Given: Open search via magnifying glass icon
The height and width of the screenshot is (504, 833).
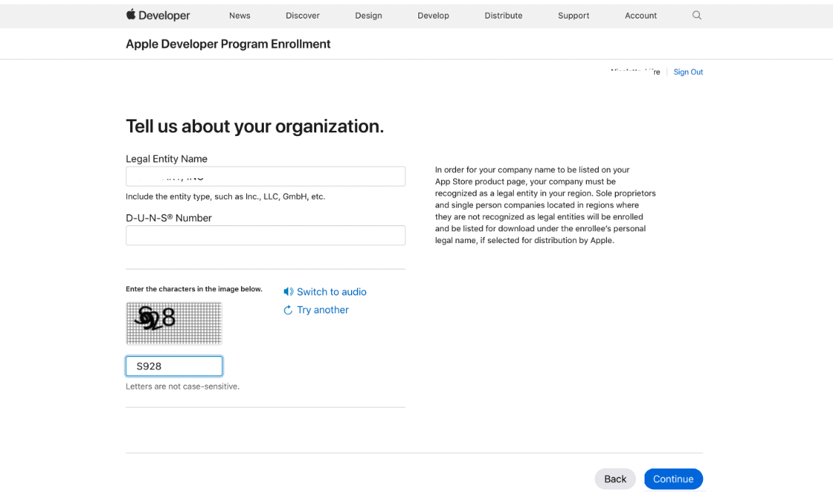Looking at the screenshot, I should (x=696, y=16).
